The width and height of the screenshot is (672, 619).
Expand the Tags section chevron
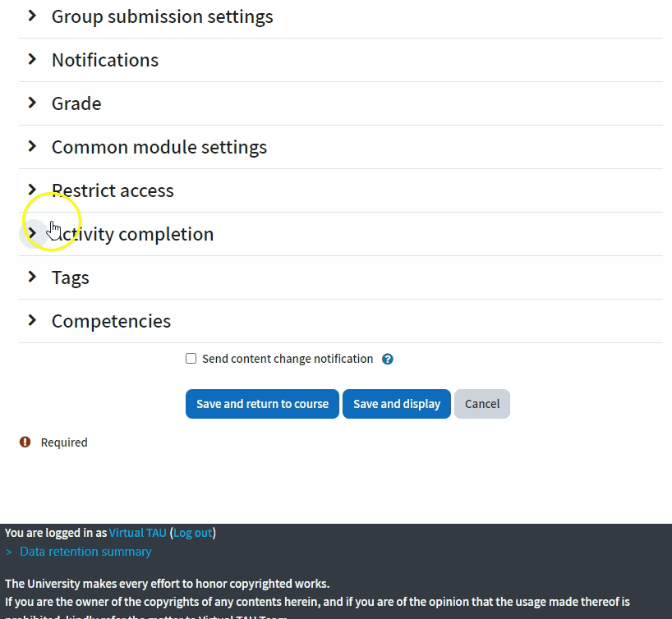click(32, 277)
